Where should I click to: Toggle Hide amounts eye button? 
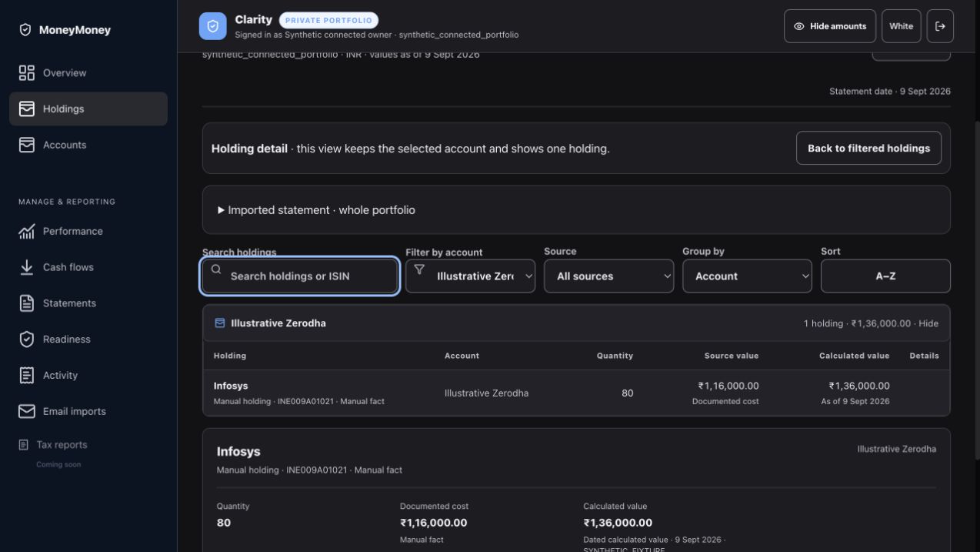[830, 26]
